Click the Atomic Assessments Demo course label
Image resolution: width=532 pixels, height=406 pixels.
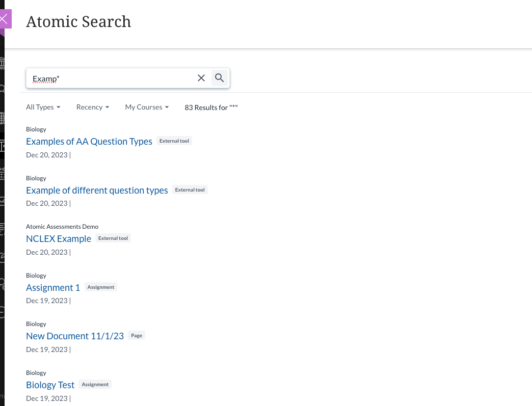(62, 227)
